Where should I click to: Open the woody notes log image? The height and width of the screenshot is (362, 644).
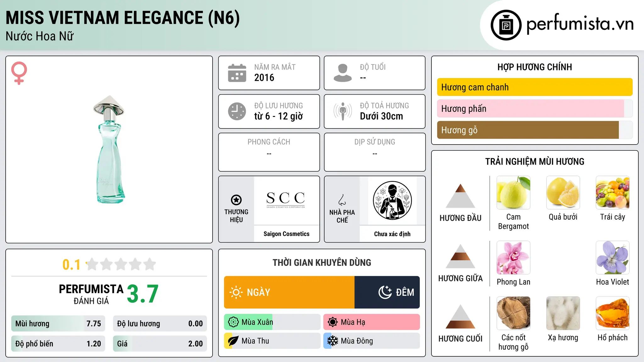coord(514,313)
